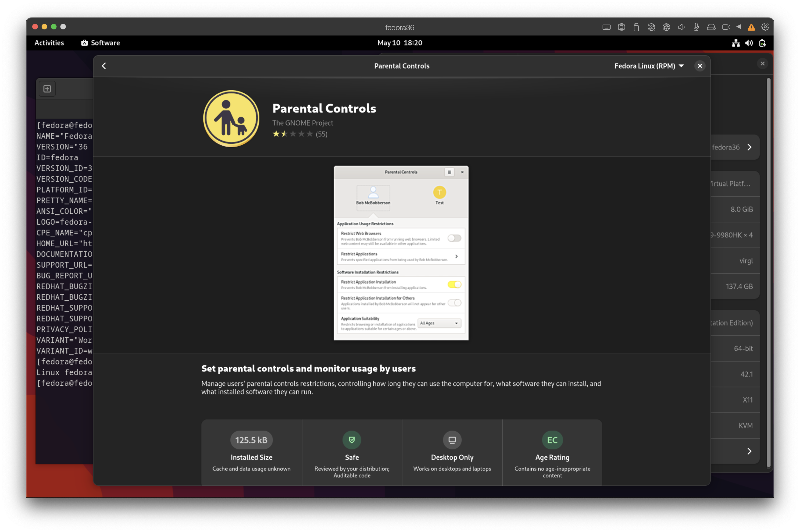
Task: Open the bottom chevron row in Settings window
Action: [735, 451]
